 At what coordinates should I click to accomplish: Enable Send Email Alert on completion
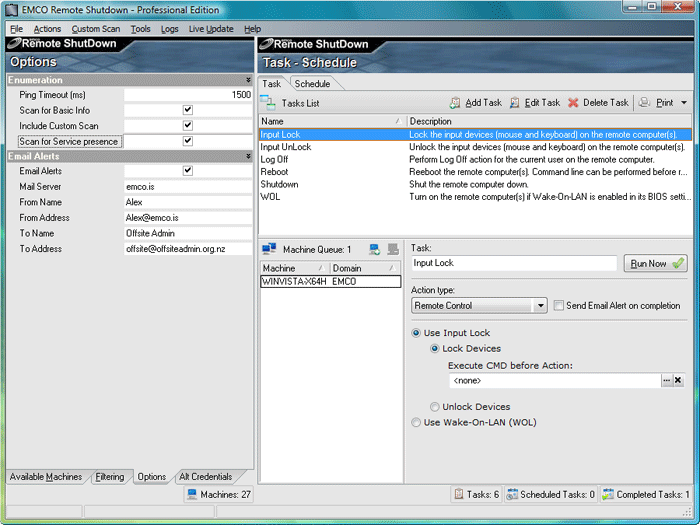click(558, 305)
